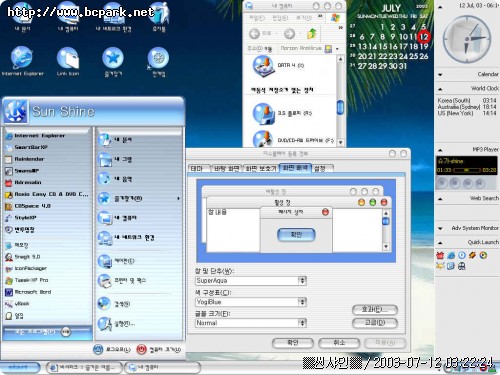The width and height of the screenshot is (500, 375).
Task: Open All Programs bar in start menu
Action: click(x=47, y=332)
